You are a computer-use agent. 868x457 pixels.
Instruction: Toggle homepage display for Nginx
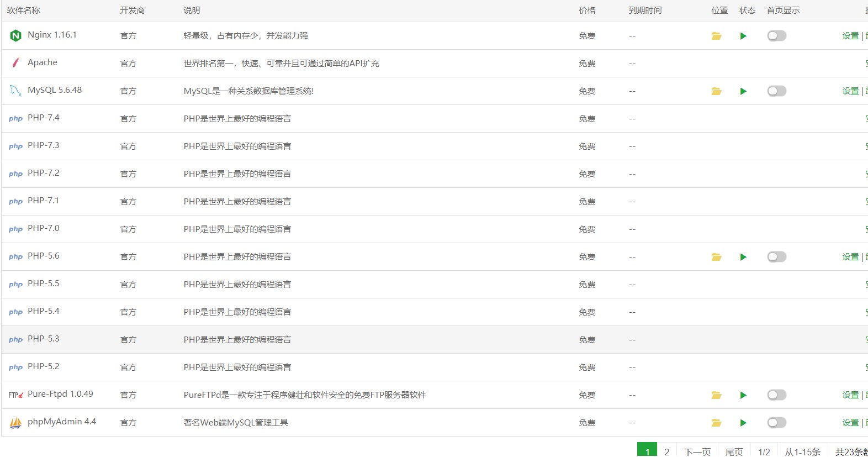[776, 36]
